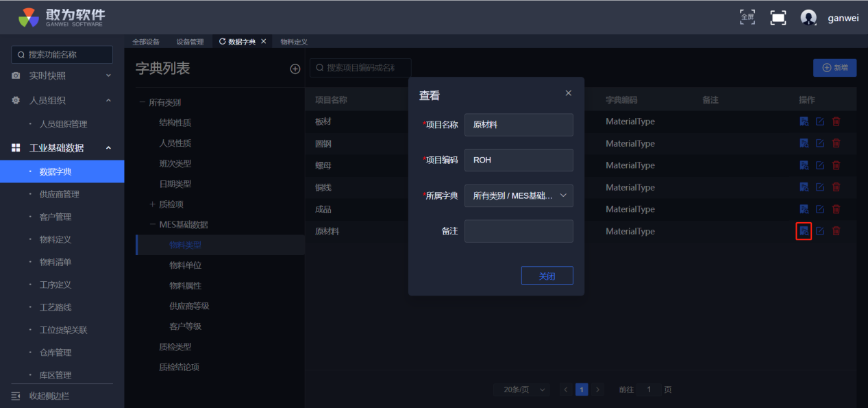This screenshot has width=868, height=408.
Task: Edit icon for 圆钢 row
Action: pyautogui.click(x=820, y=143)
